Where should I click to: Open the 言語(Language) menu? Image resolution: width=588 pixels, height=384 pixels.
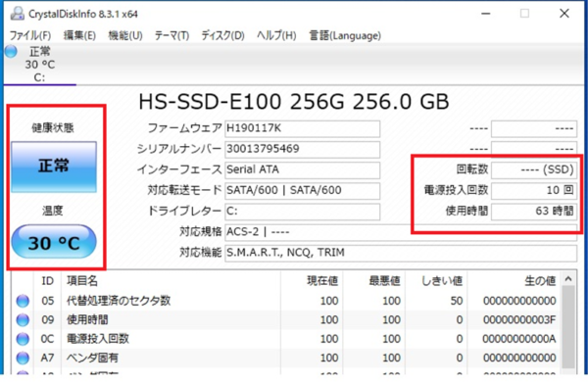pyautogui.click(x=345, y=35)
